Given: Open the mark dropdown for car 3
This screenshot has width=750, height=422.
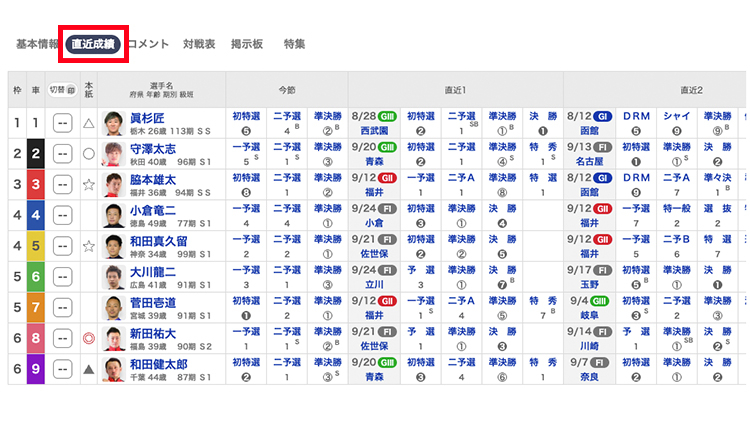Looking at the screenshot, I should pos(62,184).
